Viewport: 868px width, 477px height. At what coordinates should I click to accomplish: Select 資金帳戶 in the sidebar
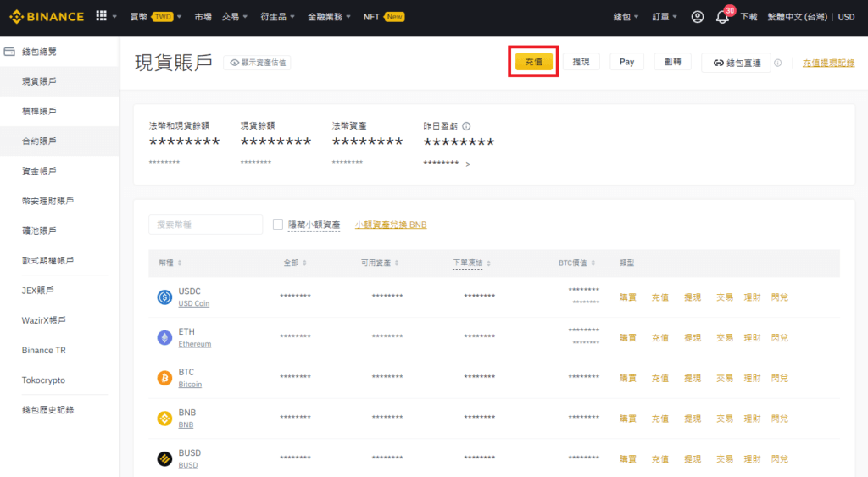tap(59, 171)
